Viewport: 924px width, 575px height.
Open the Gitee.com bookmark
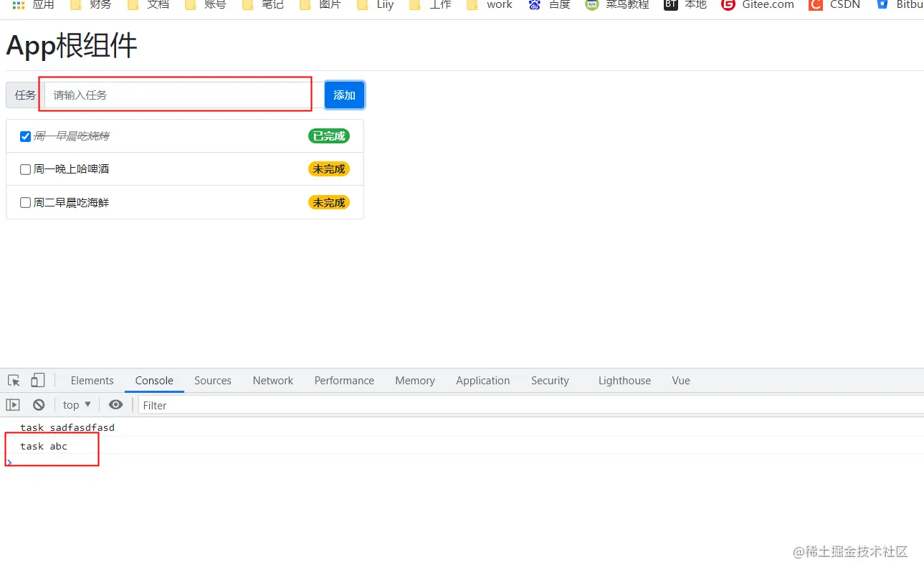[758, 5]
